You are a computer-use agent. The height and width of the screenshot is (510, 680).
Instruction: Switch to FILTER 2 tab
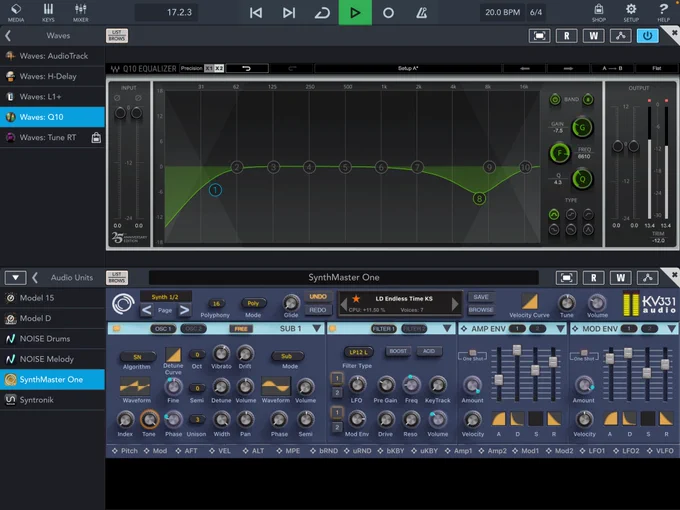414,329
